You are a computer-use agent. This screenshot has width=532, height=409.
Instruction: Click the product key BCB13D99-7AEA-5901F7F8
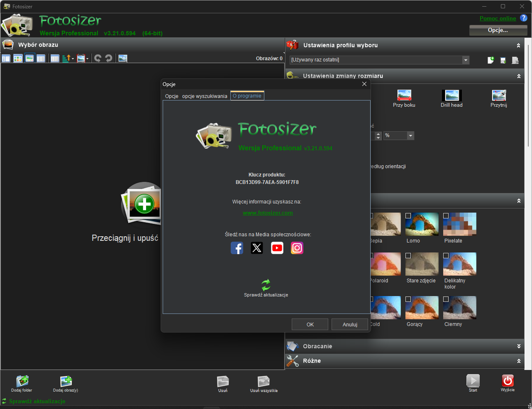tap(267, 182)
